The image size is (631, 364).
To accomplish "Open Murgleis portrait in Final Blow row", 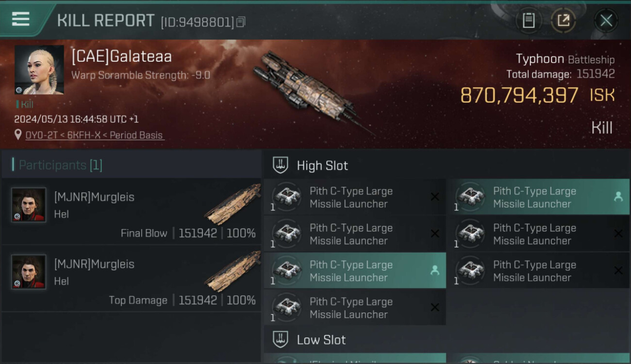I will [29, 205].
